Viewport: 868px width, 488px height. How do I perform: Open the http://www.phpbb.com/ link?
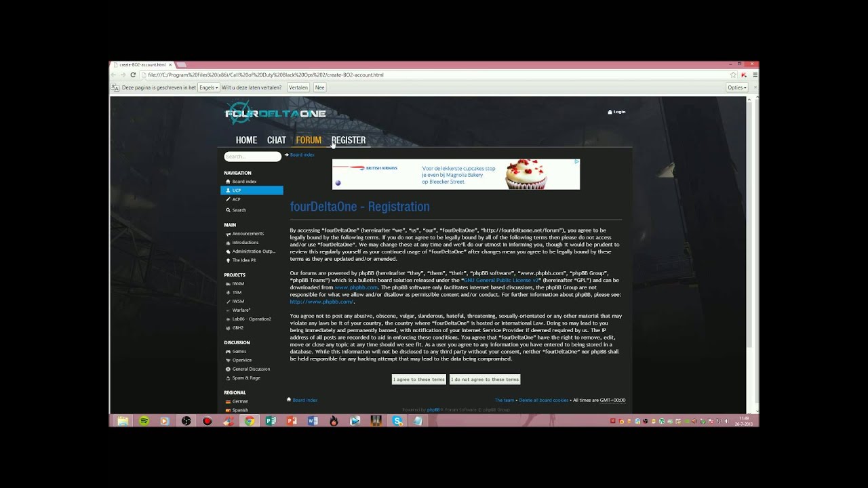pos(321,302)
